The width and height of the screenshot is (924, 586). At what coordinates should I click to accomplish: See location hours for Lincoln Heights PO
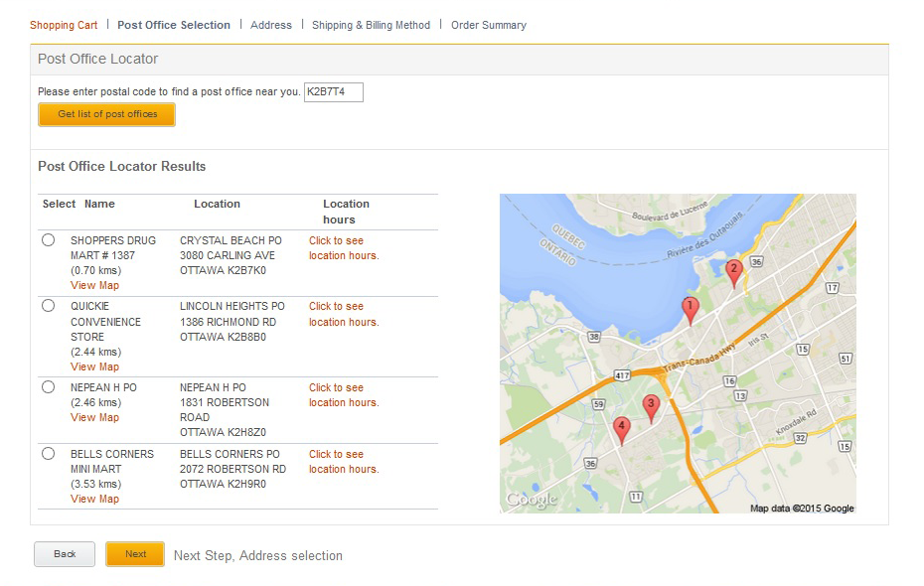[344, 314]
